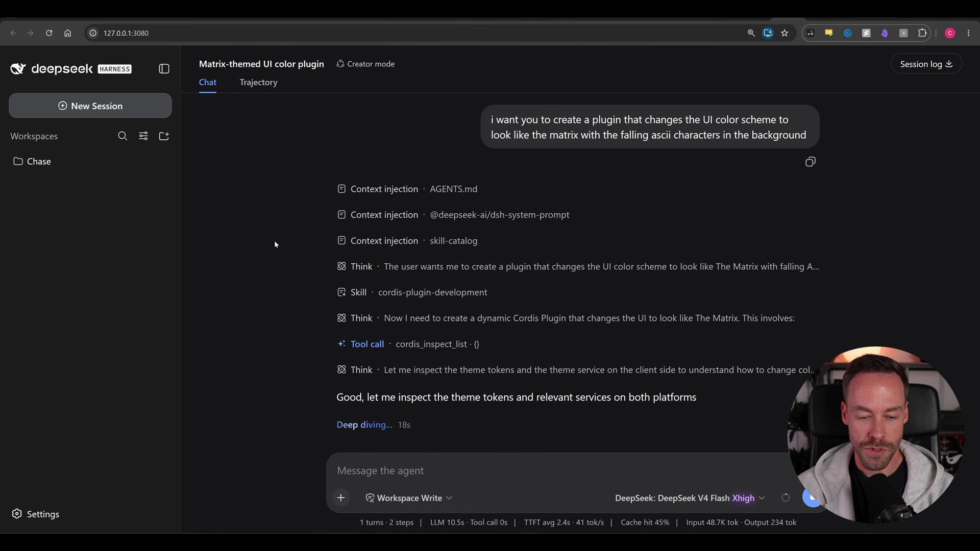Click the Deep diving status text
Viewport: 980px width, 551px height.
(364, 425)
